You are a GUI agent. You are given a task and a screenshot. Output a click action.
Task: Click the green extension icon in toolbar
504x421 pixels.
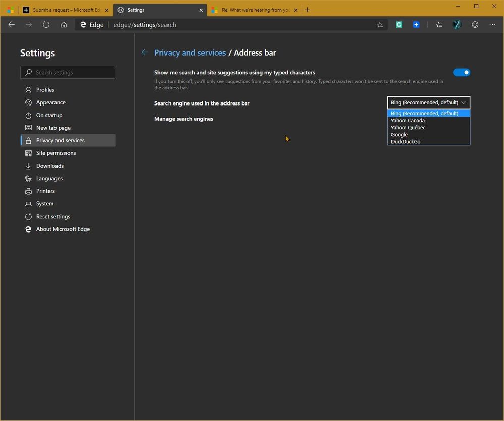pyautogui.click(x=399, y=25)
